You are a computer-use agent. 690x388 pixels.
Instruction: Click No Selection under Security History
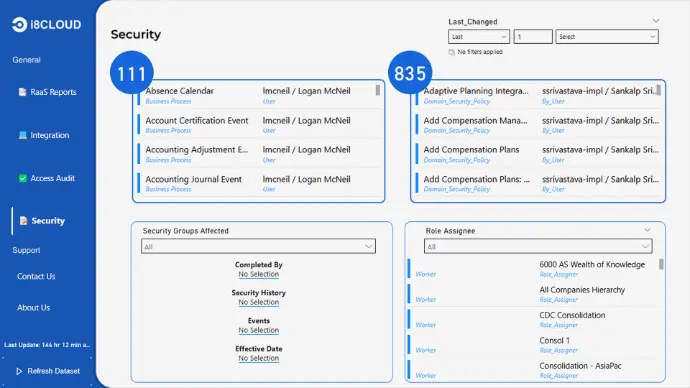point(259,302)
